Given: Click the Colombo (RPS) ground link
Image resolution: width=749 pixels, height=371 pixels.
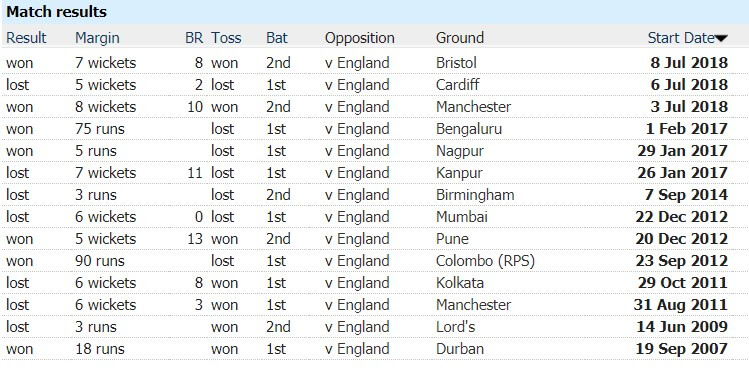Looking at the screenshot, I should tap(485, 261).
